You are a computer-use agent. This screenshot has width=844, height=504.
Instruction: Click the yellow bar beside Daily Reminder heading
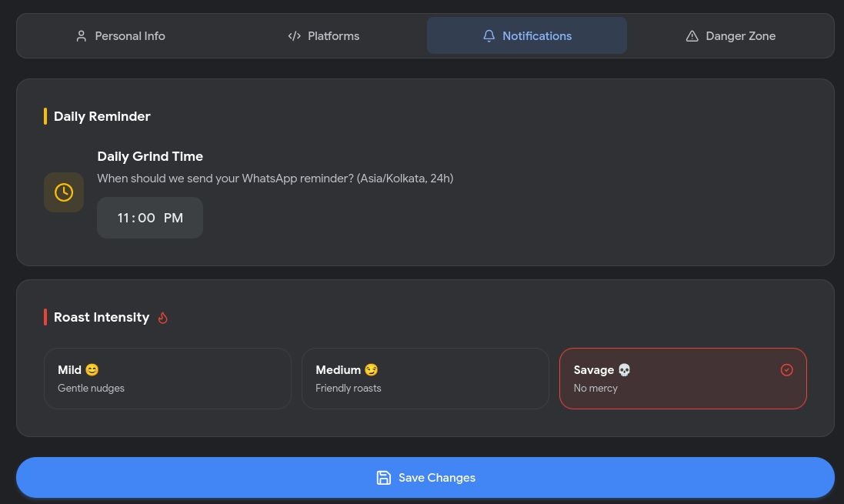tap(46, 116)
